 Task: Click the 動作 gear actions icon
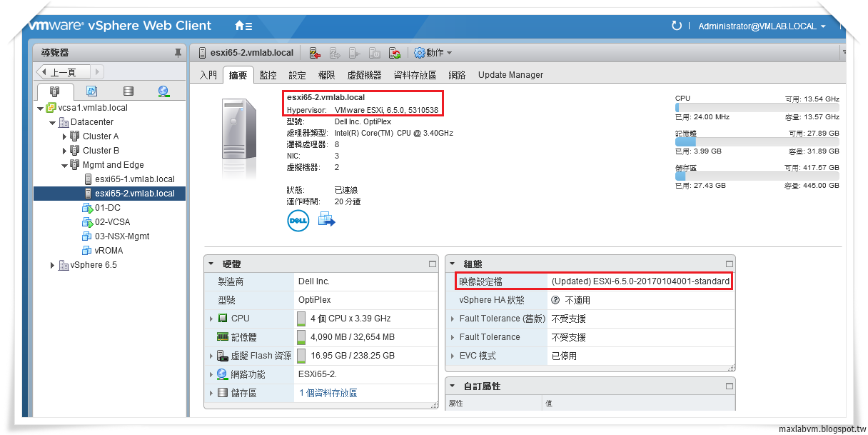[x=420, y=52]
